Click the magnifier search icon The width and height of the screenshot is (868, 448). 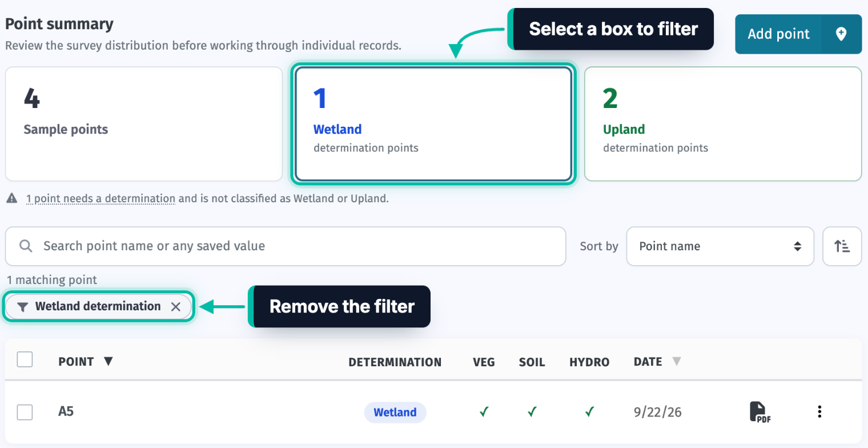(26, 246)
